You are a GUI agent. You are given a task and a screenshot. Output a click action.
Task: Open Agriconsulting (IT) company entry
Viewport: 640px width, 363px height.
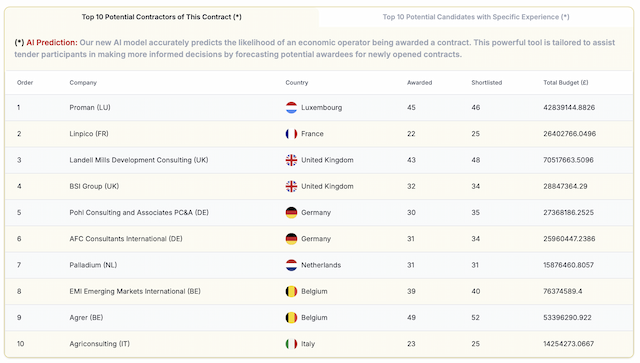(x=100, y=344)
